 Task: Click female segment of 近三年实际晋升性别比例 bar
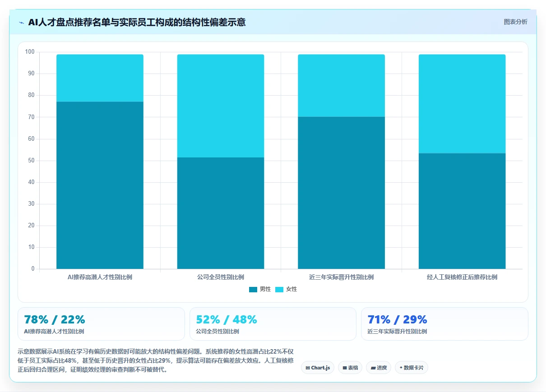point(341,86)
